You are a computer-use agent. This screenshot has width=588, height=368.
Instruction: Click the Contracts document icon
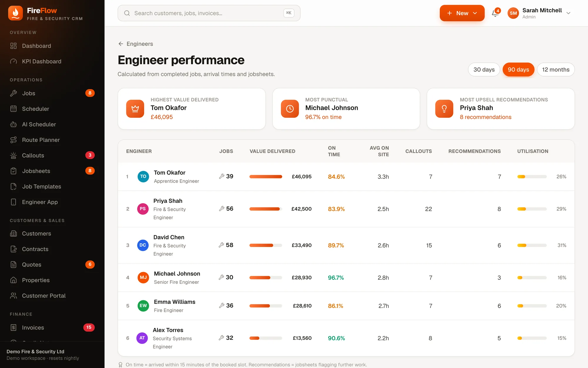(14, 249)
